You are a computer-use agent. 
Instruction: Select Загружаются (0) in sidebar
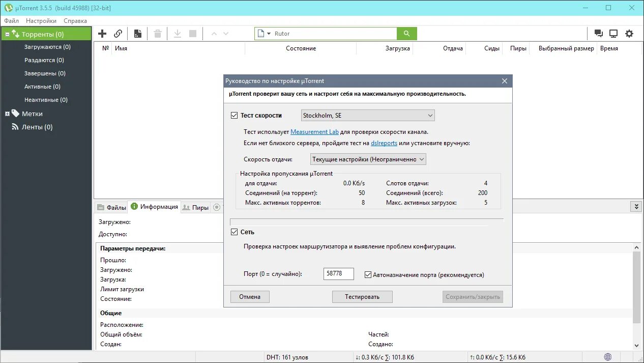point(47,47)
